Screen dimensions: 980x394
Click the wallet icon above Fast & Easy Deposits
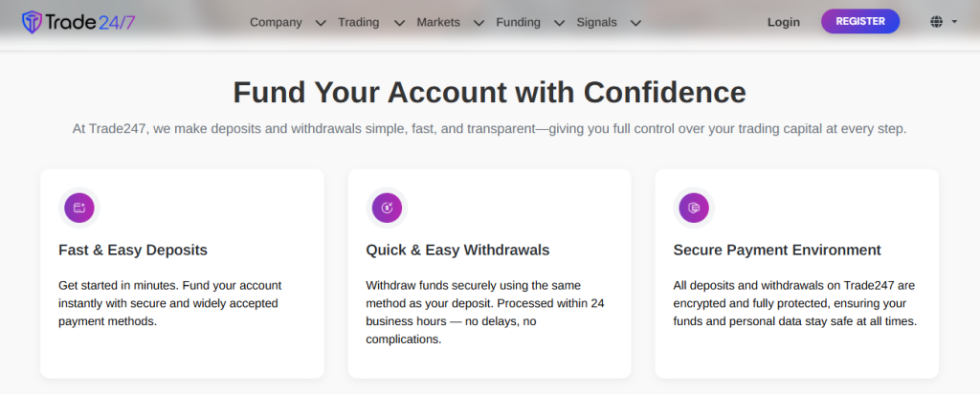(x=79, y=208)
